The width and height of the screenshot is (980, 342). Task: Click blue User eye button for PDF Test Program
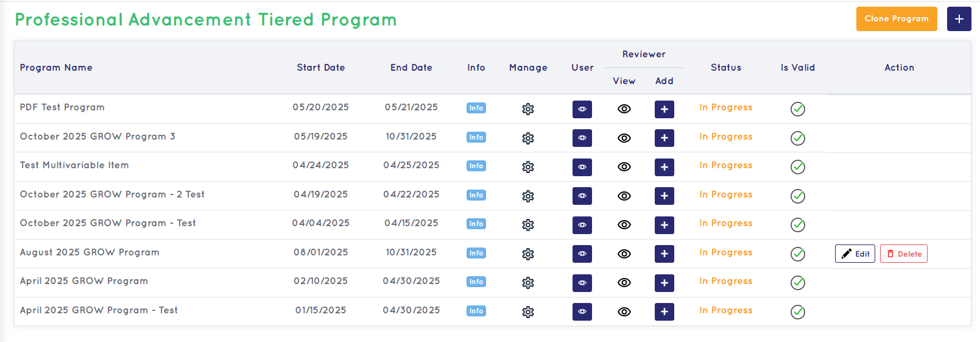coord(582,109)
